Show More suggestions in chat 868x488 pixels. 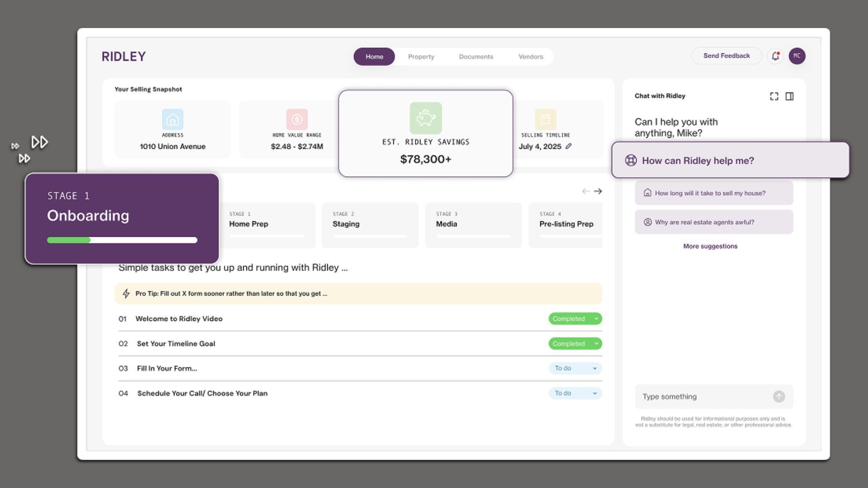click(x=710, y=246)
